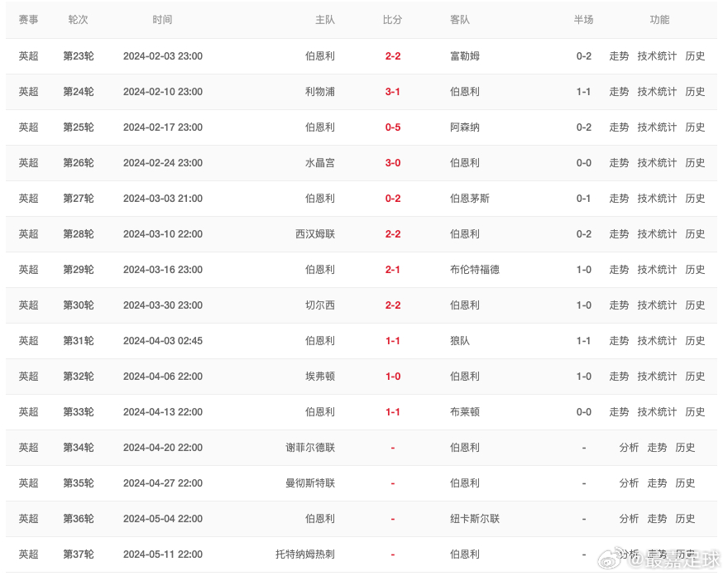The height and width of the screenshot is (576, 728).
Task: Open 走势 for round 30 切尔西 match
Action: [619, 305]
